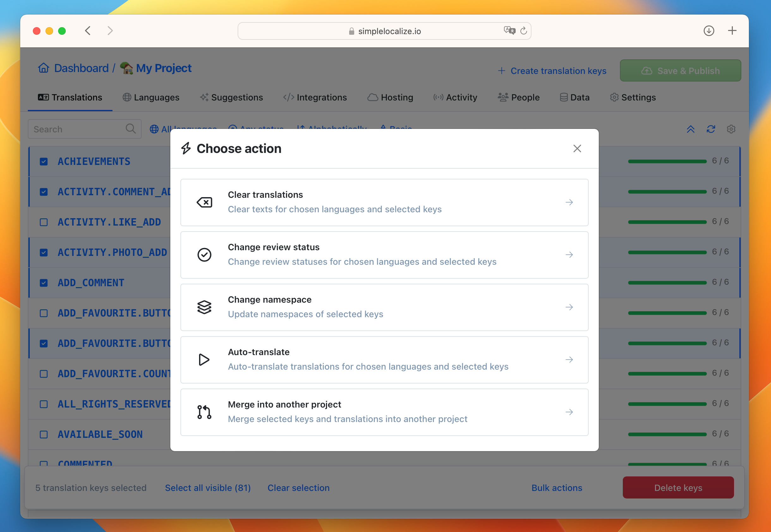Toggle checkbox for ACHIEVEMENTS translation key
The image size is (771, 532).
[x=44, y=161]
